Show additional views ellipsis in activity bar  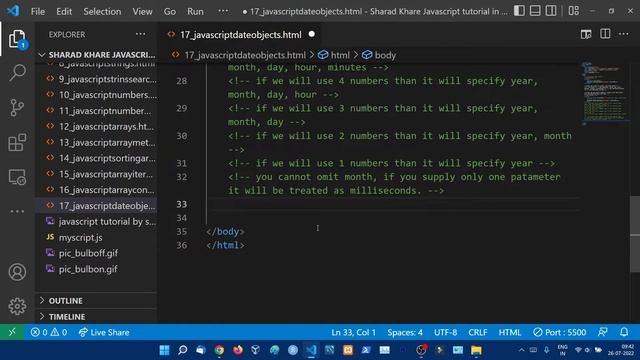pyautogui.click(x=17, y=211)
